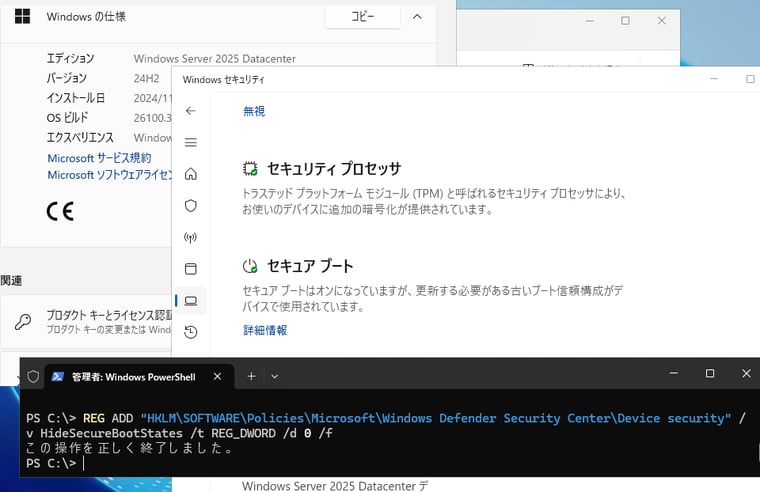Click the 24H2 version value
760x492 pixels.
[x=146, y=78]
